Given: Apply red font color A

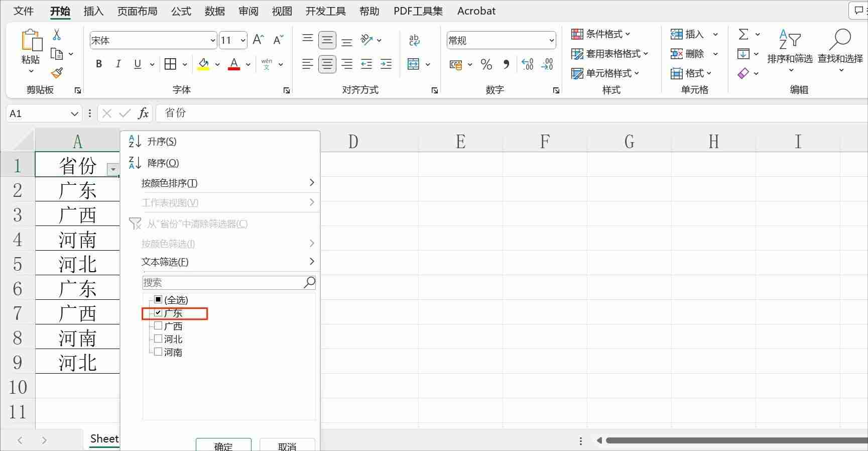Looking at the screenshot, I should click(x=234, y=64).
